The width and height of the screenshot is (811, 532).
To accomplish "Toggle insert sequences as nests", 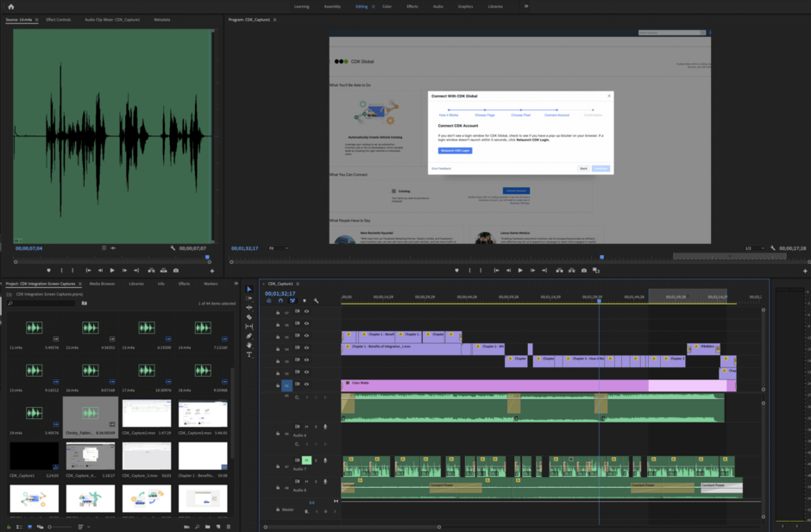I will [269, 300].
